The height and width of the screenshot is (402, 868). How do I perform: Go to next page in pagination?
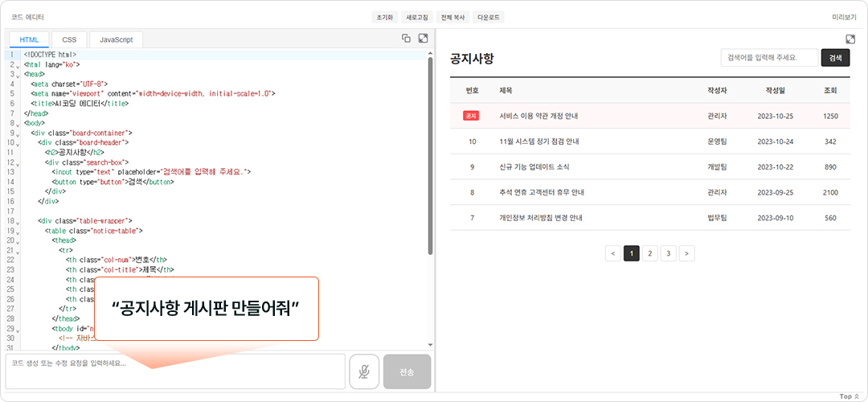(686, 253)
